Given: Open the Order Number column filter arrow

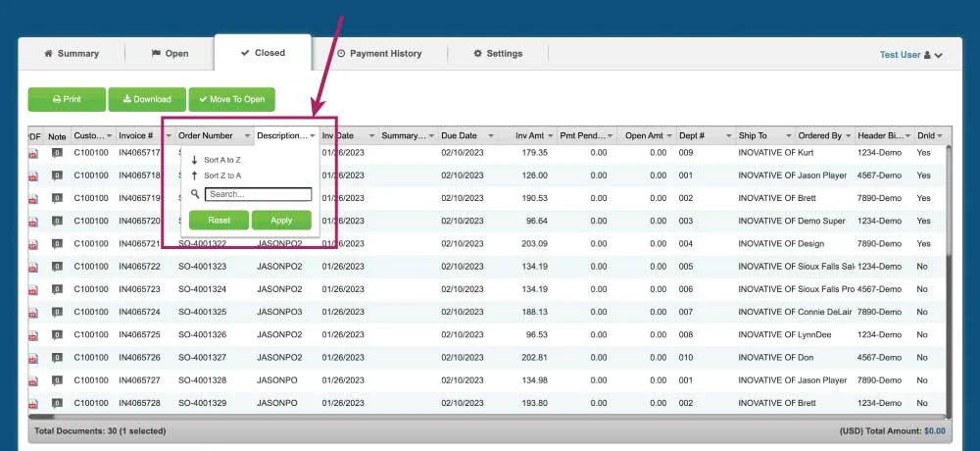Looking at the screenshot, I should click(x=248, y=135).
